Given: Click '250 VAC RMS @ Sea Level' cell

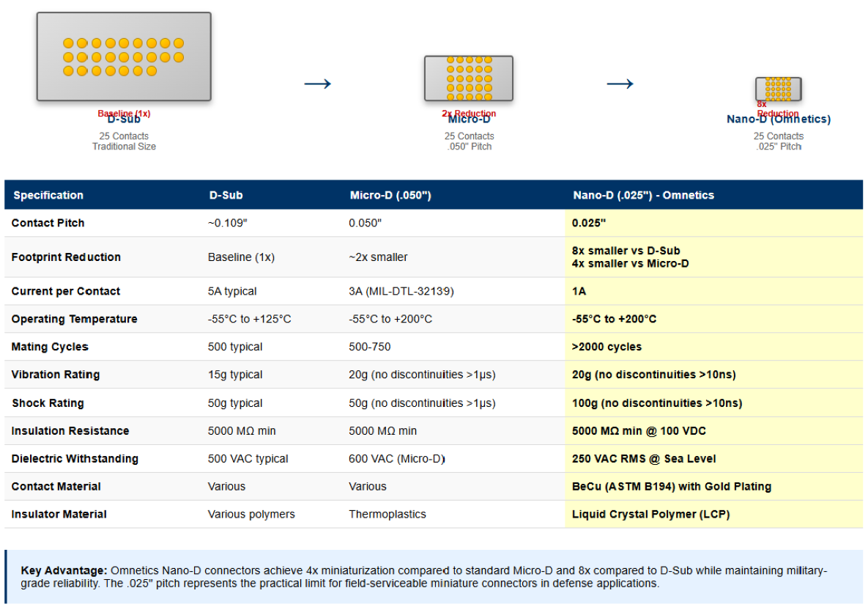Looking at the screenshot, I should (x=644, y=459).
